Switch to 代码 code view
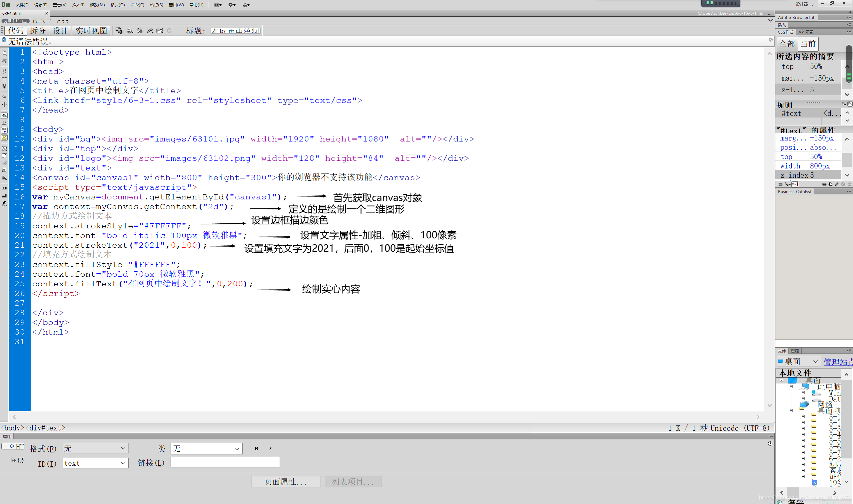 [x=16, y=31]
